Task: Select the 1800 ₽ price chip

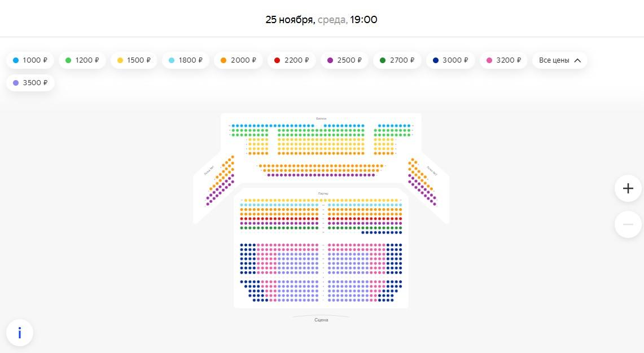Action: click(186, 60)
